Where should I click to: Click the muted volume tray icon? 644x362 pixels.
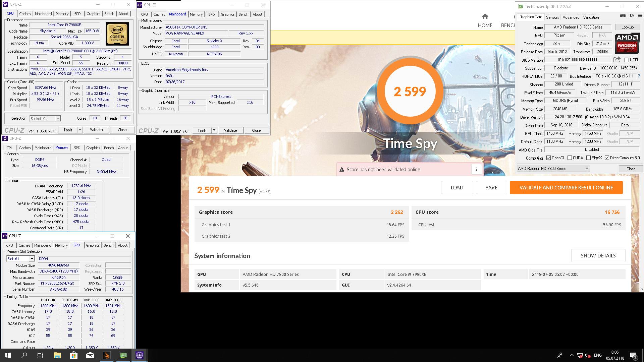(x=588, y=355)
